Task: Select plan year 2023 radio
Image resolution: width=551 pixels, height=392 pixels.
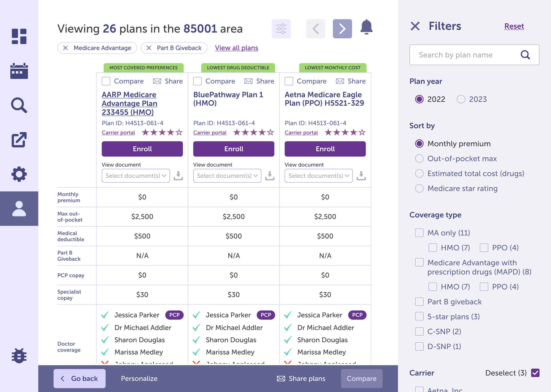Action: (461, 99)
